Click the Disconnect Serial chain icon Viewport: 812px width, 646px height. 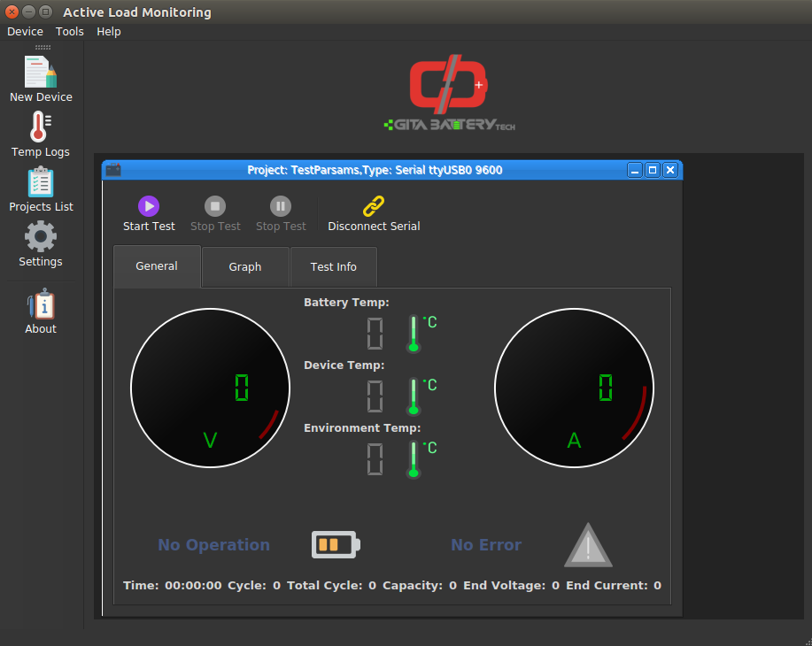tap(374, 207)
